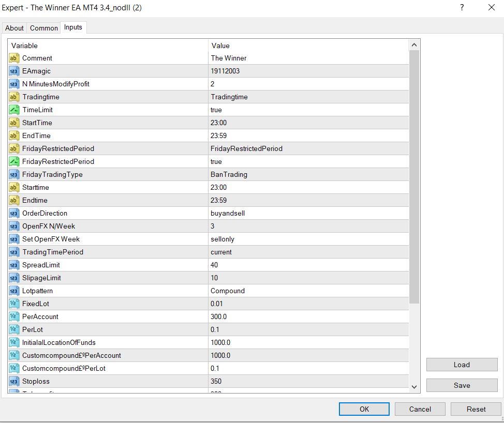The width and height of the screenshot is (504, 423).
Task: Click the Load button
Action: 462,365
